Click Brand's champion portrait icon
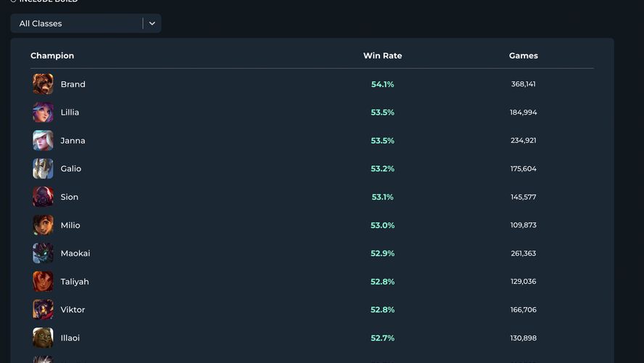 43,84
